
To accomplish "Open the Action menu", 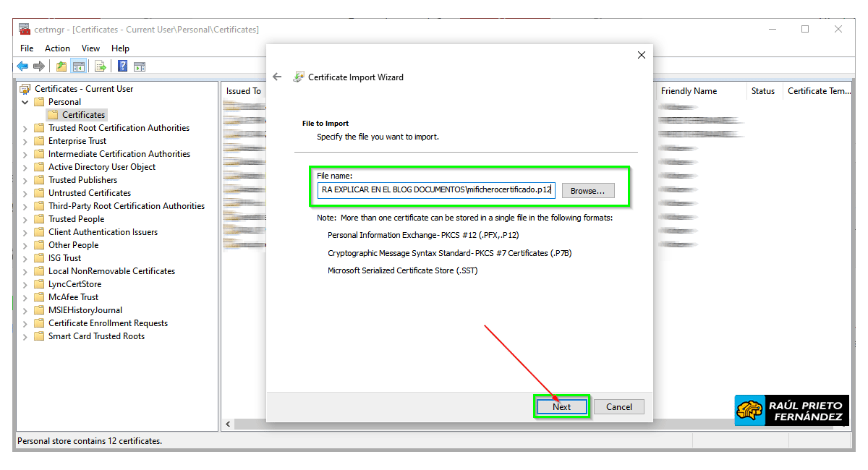I will pos(57,48).
